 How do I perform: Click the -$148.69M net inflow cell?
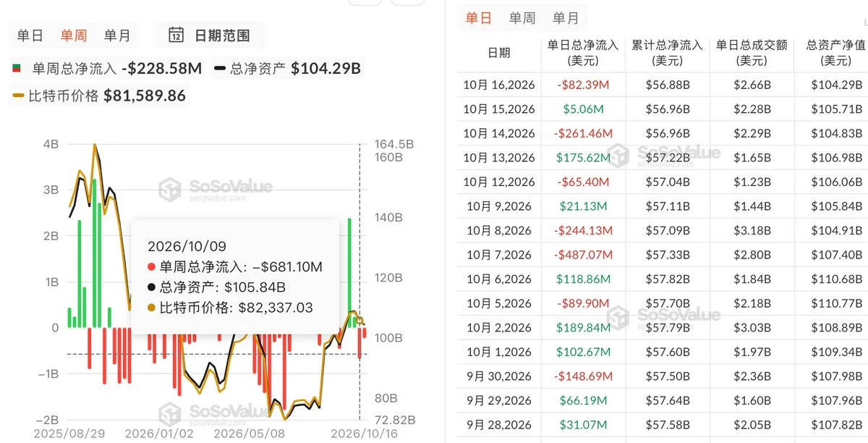coord(584,376)
